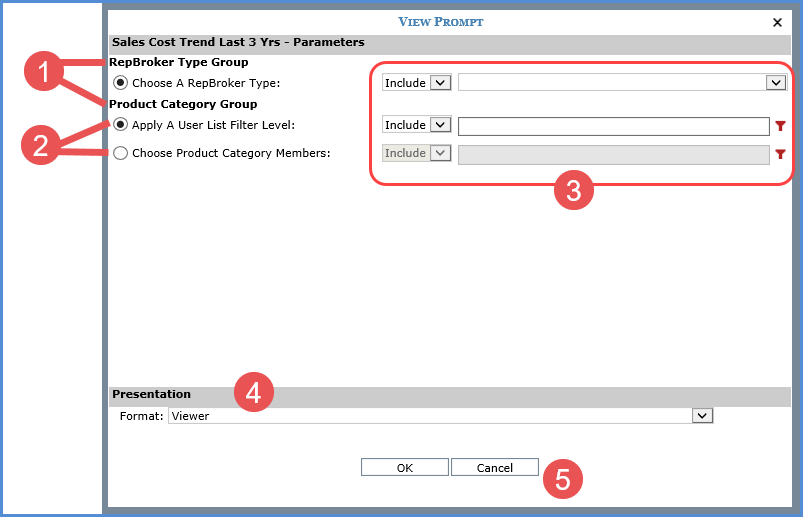The height and width of the screenshot is (517, 803).
Task: Click red callout marker number 2
Action: click(x=40, y=145)
